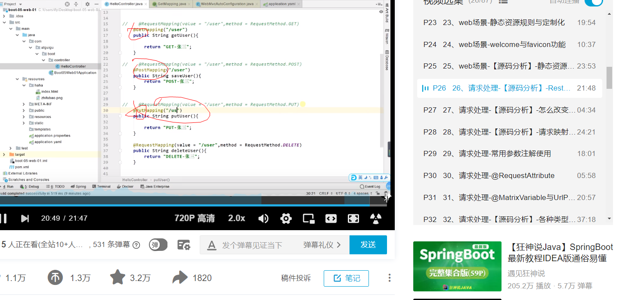Open the Event Log panel
This screenshot has width=644, height=300.
click(x=370, y=187)
